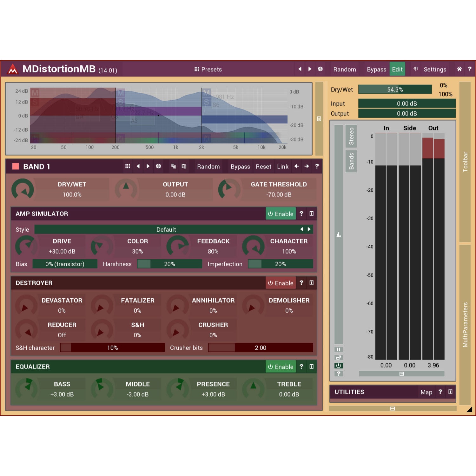The height and width of the screenshot is (476, 476).
Task: Toggle Amp Simulator Enable button
Action: click(281, 214)
